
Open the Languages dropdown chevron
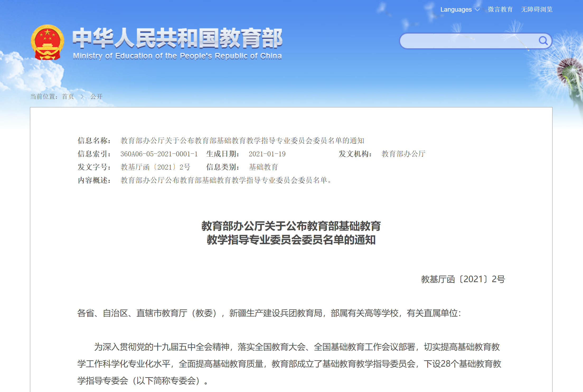(477, 10)
